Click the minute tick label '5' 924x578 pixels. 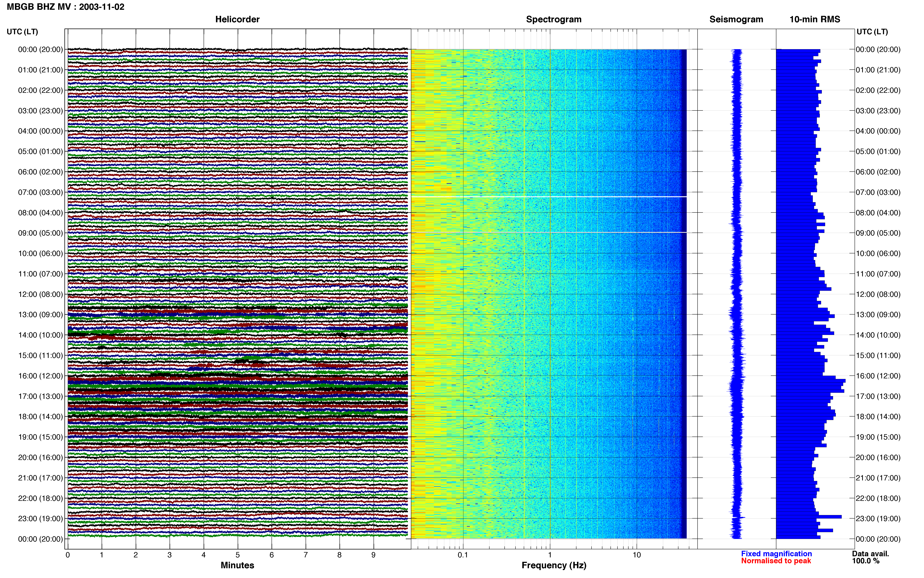[x=238, y=555]
